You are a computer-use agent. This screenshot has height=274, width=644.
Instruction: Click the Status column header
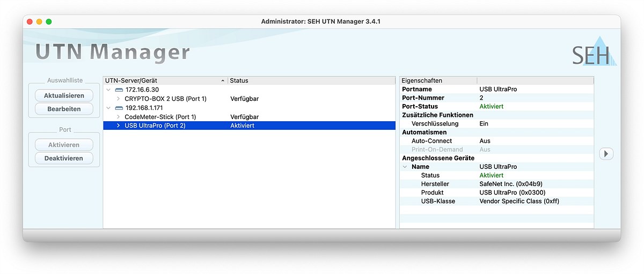[x=311, y=80]
